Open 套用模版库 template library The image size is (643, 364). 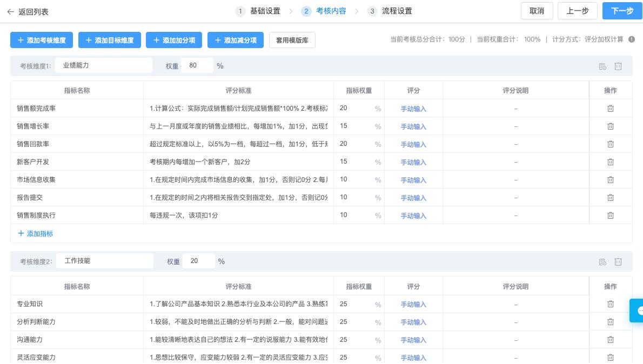pos(292,40)
